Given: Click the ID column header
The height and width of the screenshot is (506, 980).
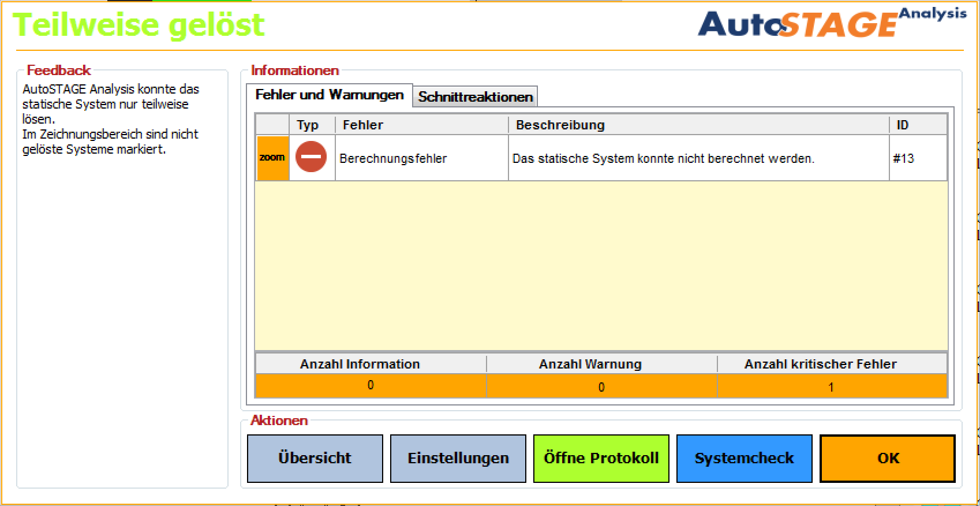Looking at the screenshot, I should point(918,125).
